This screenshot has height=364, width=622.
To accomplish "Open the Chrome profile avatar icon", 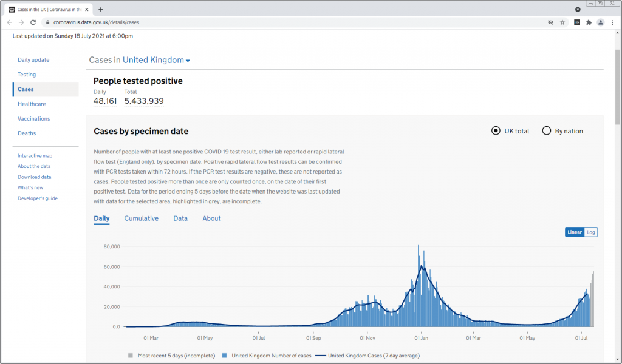I will pyautogui.click(x=600, y=22).
